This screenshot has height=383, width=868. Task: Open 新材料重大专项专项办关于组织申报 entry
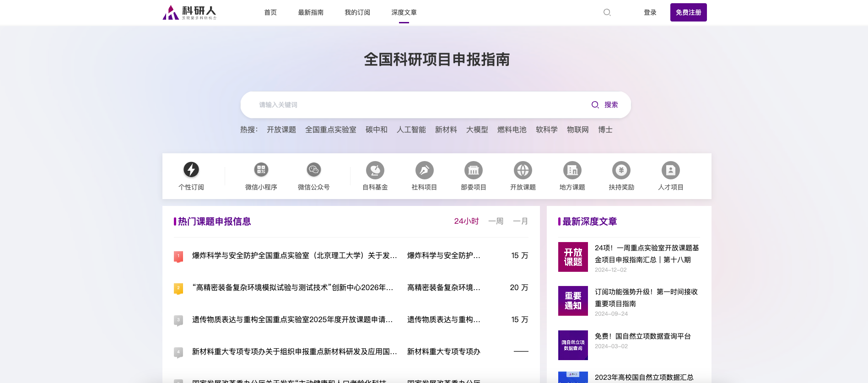pos(295,351)
